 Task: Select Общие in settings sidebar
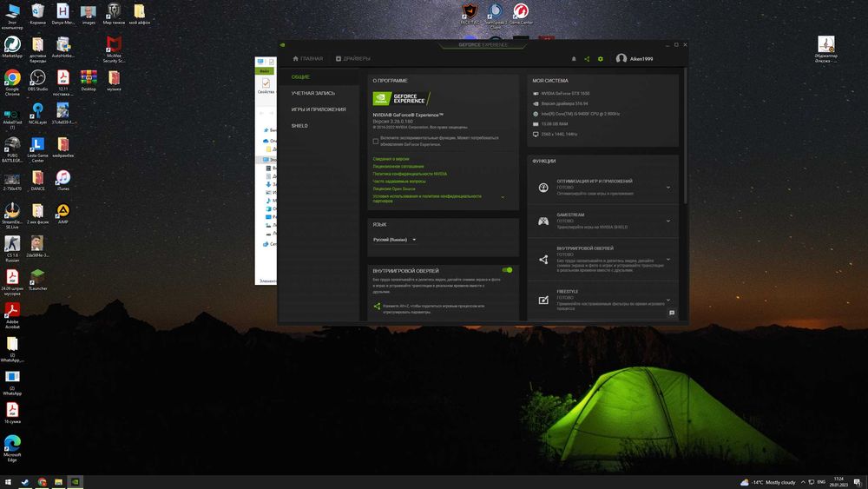300,77
